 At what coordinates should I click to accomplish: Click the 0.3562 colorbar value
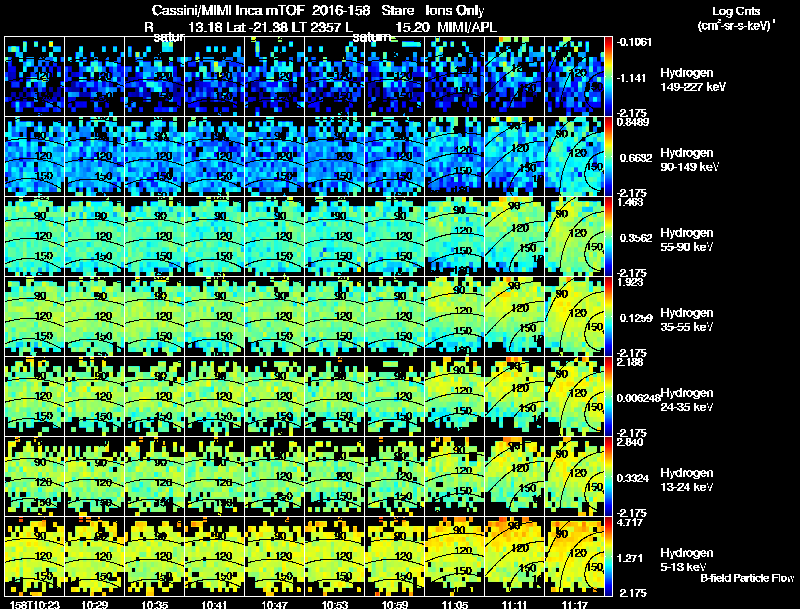pyautogui.click(x=636, y=238)
